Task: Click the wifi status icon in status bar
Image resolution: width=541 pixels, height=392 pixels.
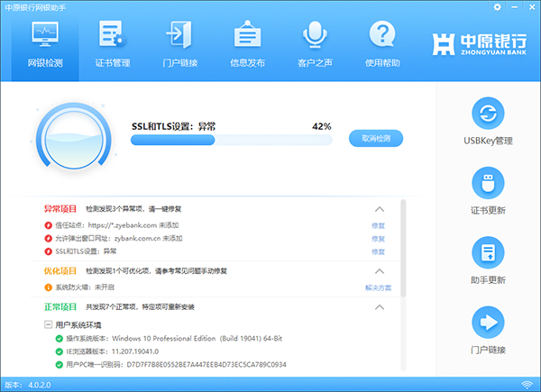Action: point(527,385)
